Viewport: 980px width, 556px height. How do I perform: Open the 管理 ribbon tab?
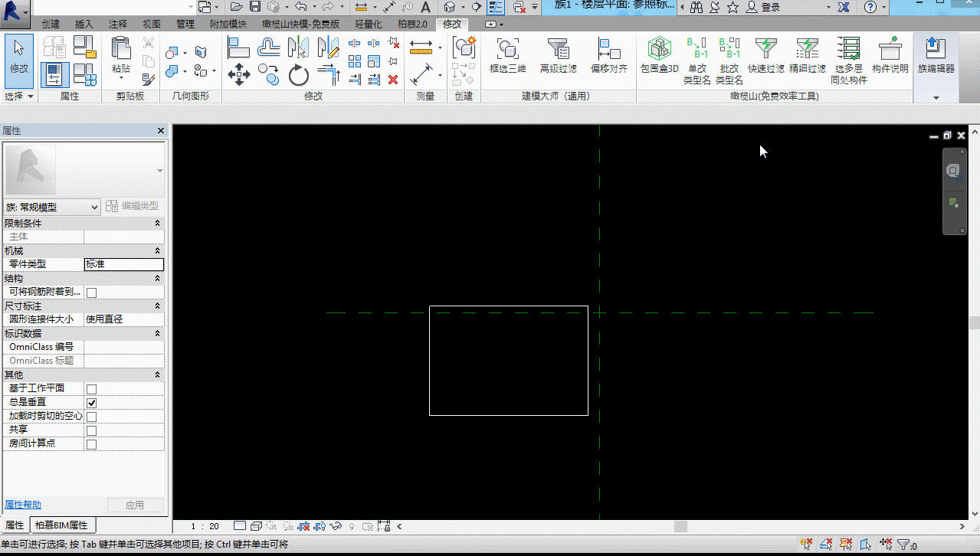point(185,25)
